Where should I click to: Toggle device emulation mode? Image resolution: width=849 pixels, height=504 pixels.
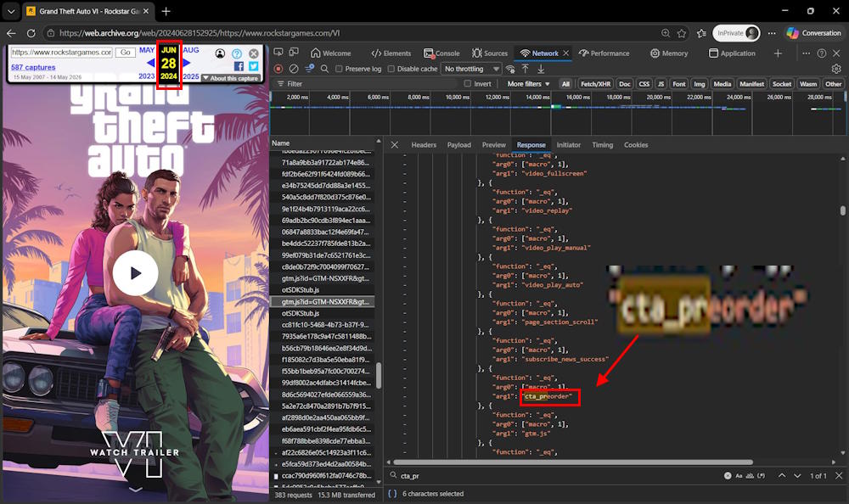(x=294, y=53)
